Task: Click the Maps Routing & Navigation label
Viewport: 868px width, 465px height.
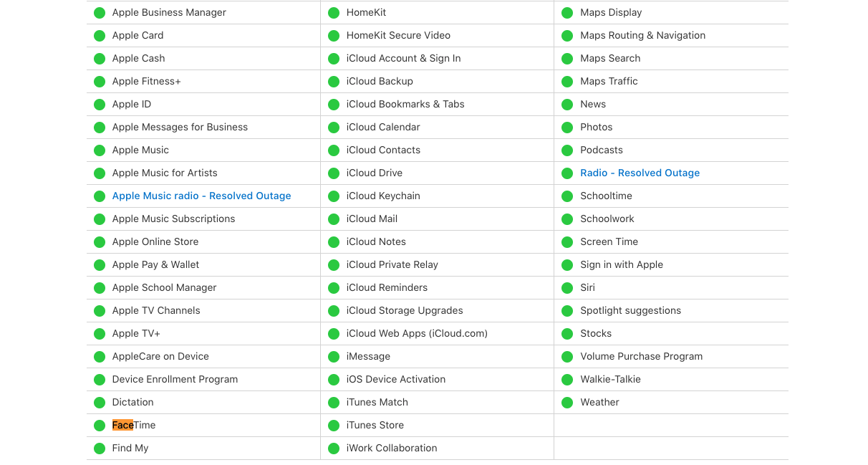Action: (643, 35)
